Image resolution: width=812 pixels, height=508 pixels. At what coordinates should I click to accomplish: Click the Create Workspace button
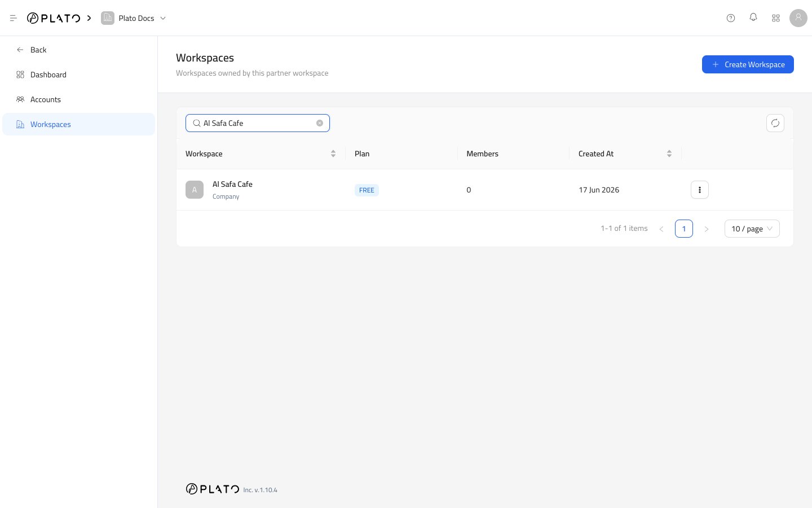click(x=748, y=64)
